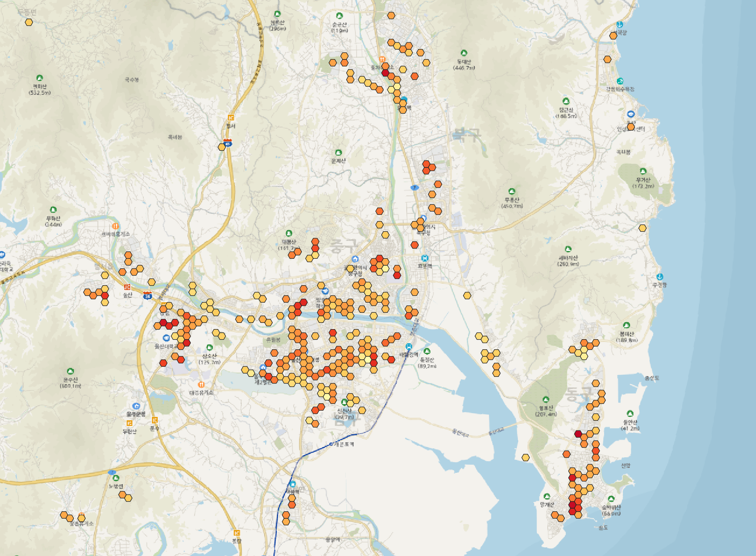Click the lone hexagon in the harbor water

(x=526, y=458)
